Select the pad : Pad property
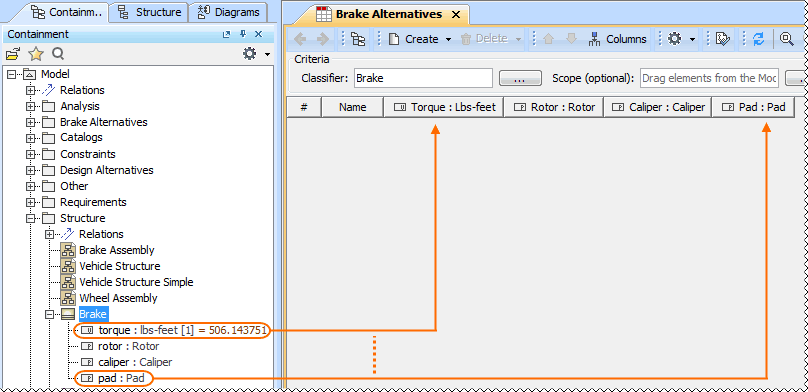 click(x=121, y=379)
